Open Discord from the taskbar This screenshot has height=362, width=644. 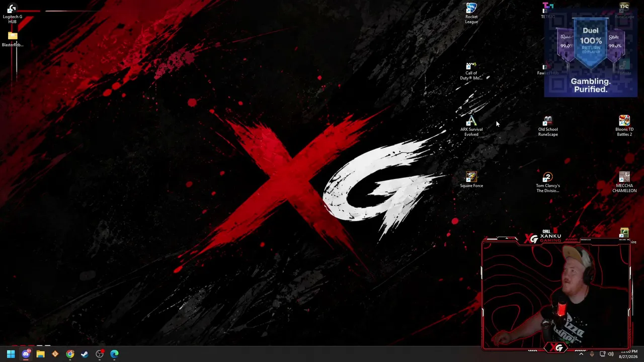click(x=26, y=354)
